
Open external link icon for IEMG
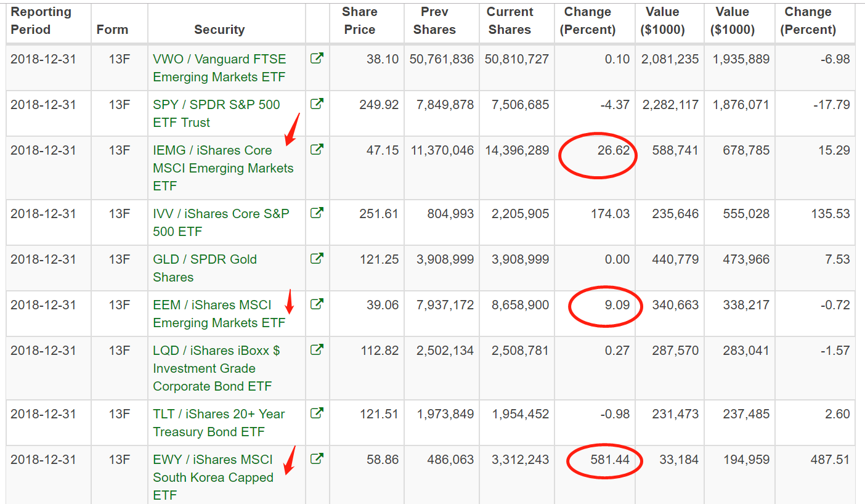(317, 150)
